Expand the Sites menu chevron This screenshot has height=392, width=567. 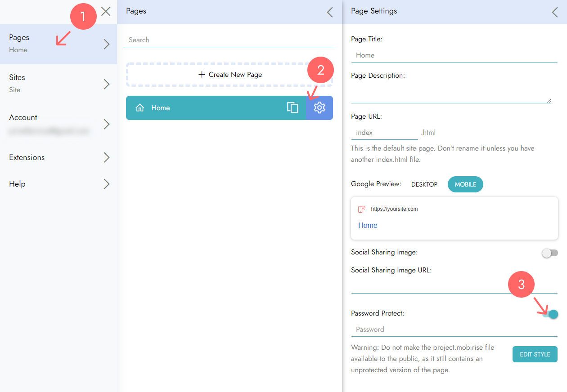point(107,84)
